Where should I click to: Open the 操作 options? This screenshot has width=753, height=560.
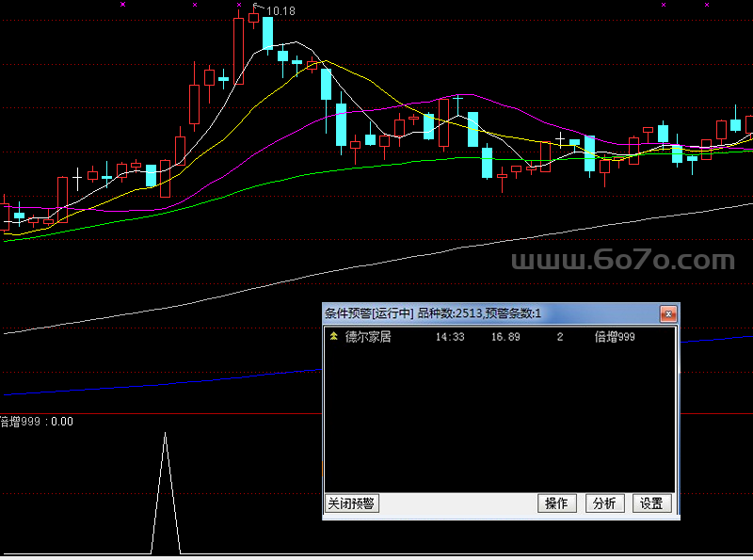point(556,504)
